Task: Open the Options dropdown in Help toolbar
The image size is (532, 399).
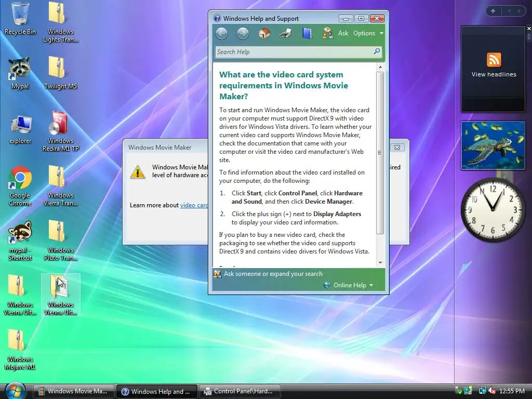Action: click(x=368, y=33)
